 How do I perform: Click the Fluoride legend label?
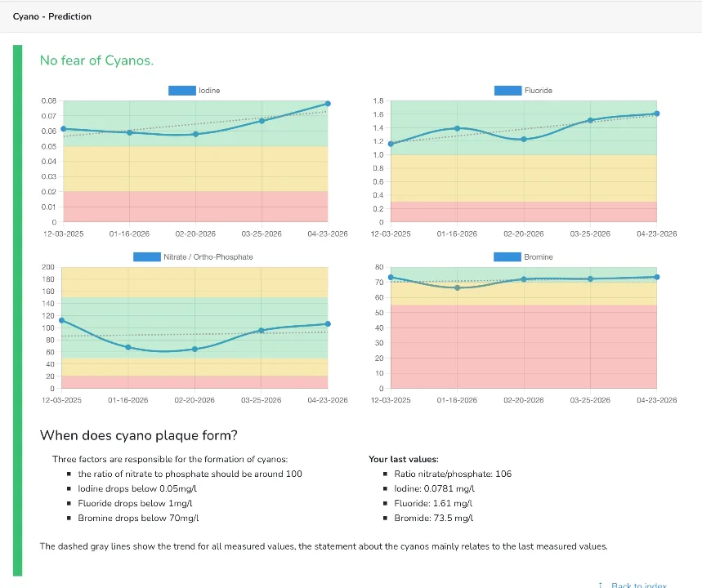tap(538, 91)
